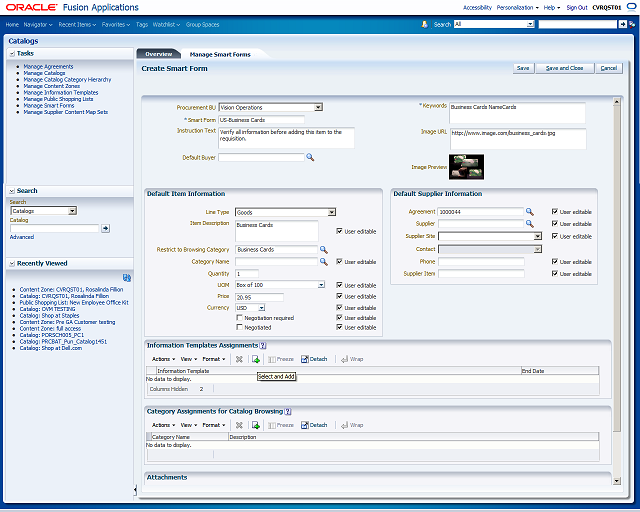This screenshot has height=512, width=640.
Task: Click the Advanced search link
Action: (x=22, y=237)
